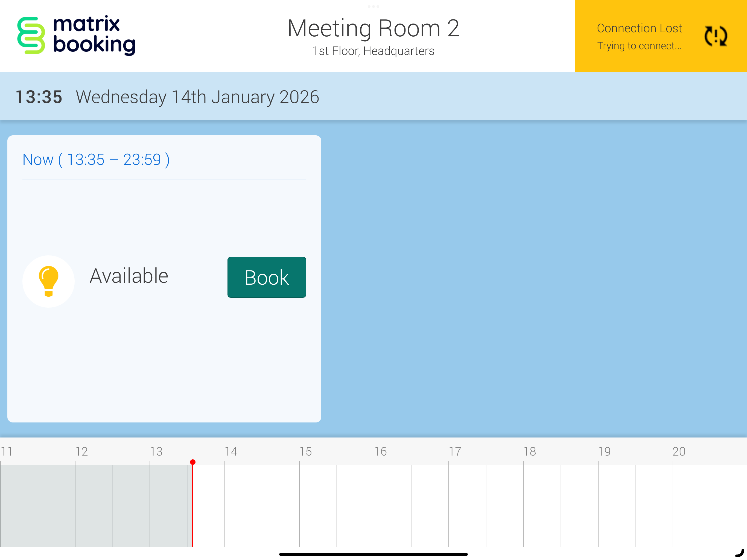747x560 pixels.
Task: Tap the reconnect sync warning icon
Action: coord(715,36)
